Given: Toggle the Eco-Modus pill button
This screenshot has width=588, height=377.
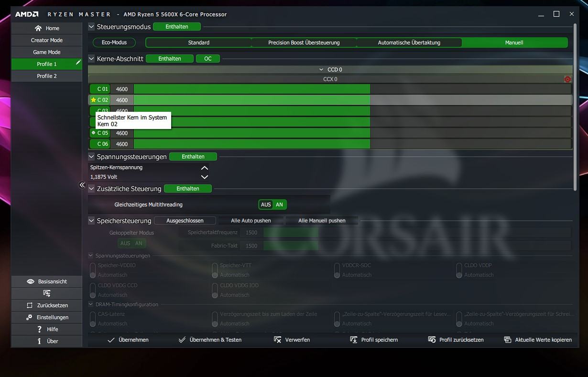Looking at the screenshot, I should [x=114, y=43].
